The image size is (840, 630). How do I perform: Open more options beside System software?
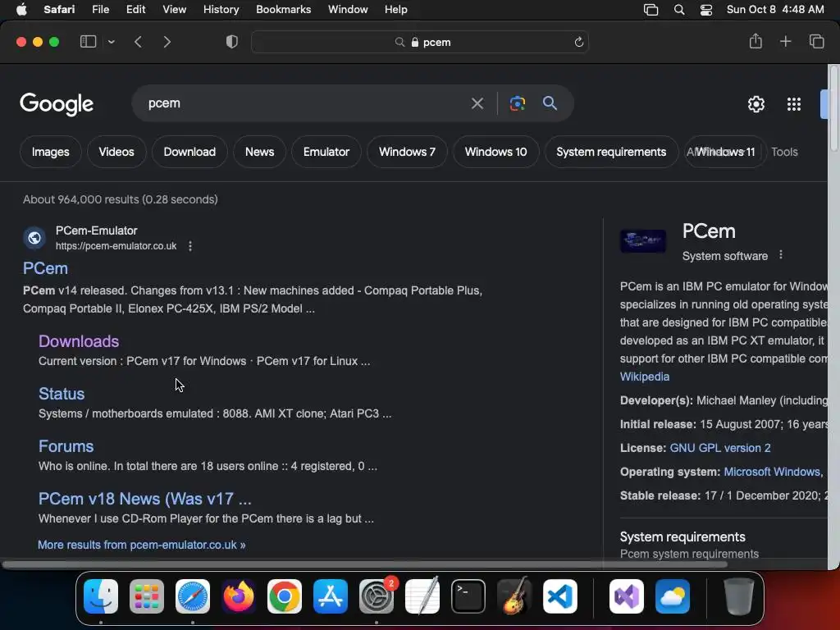click(x=781, y=255)
